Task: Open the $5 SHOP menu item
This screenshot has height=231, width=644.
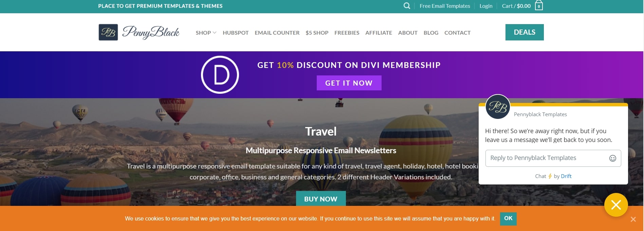Action: click(317, 33)
